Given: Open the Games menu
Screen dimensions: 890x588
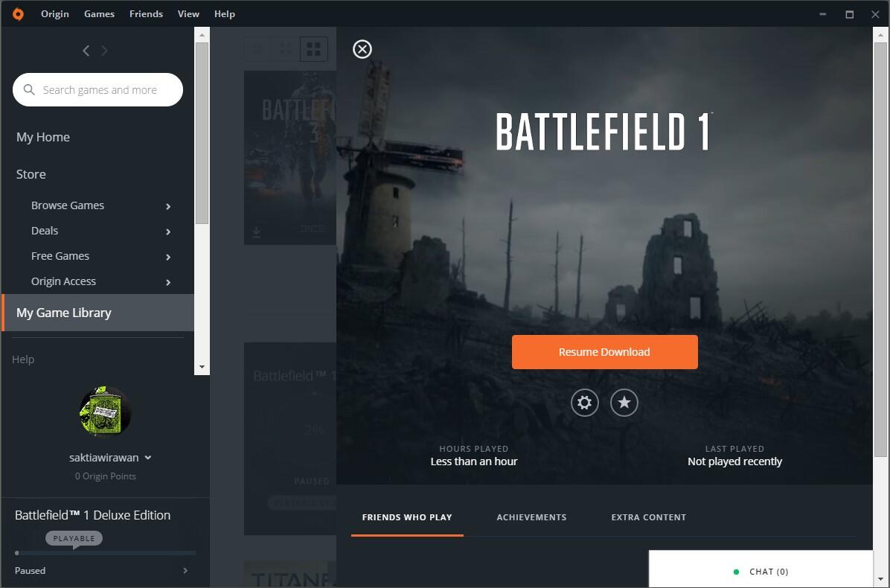Looking at the screenshot, I should tap(99, 14).
